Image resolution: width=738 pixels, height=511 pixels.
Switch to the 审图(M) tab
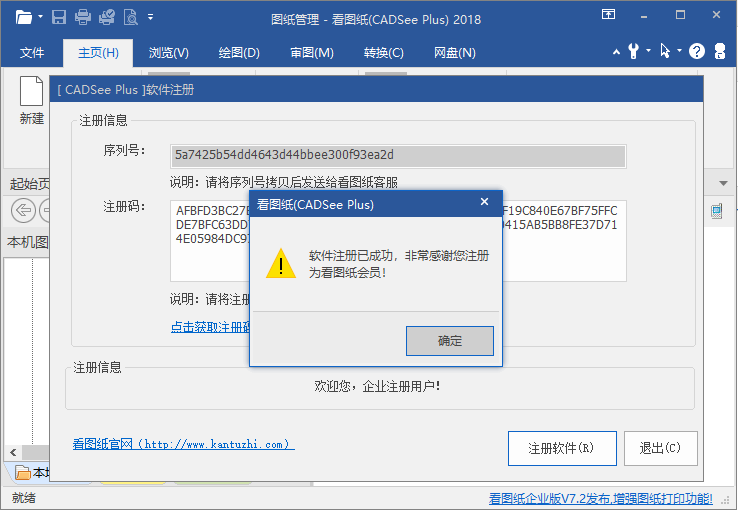(x=312, y=53)
